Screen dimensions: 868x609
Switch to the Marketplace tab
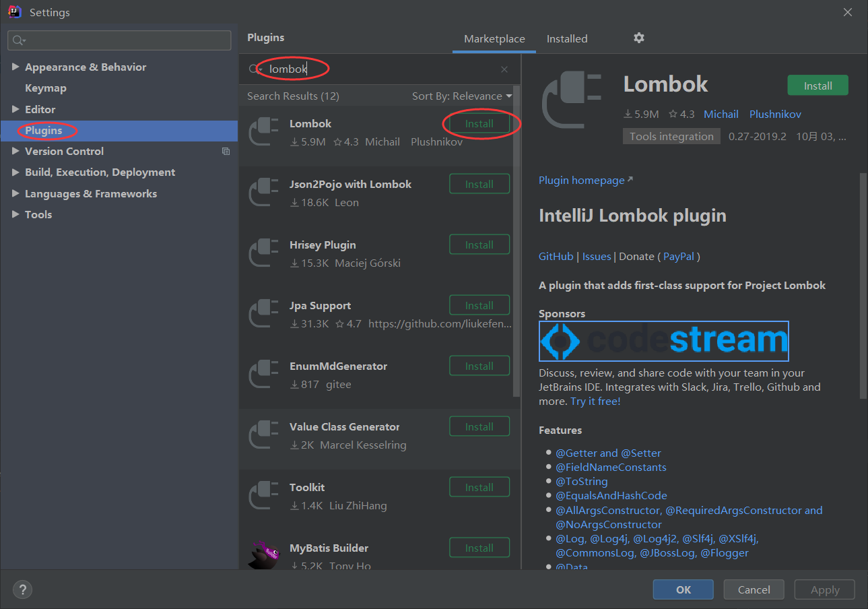click(x=494, y=39)
